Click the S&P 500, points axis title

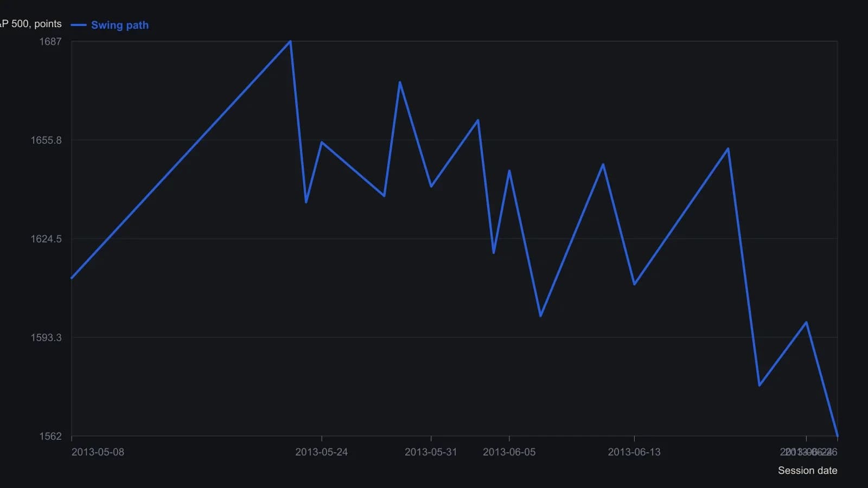point(31,24)
